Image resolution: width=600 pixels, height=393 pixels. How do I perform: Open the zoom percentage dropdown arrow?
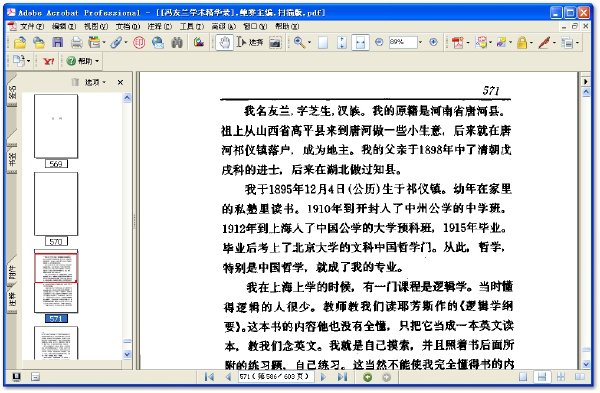(420, 42)
